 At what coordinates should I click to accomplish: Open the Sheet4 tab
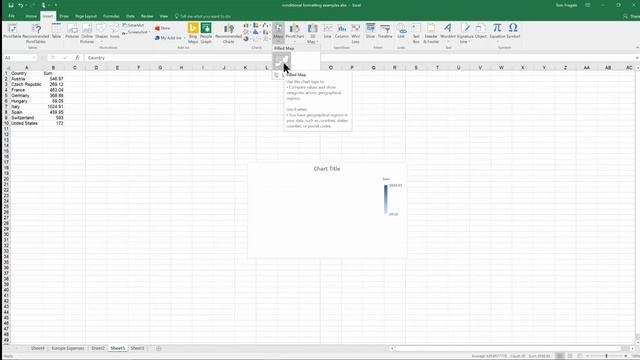pos(38,348)
